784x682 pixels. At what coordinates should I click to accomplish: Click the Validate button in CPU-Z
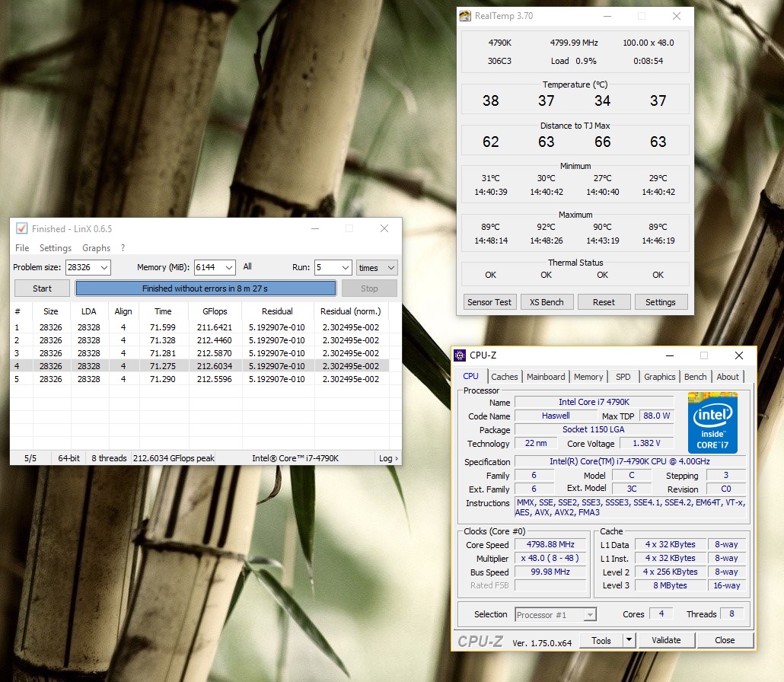tap(666, 640)
